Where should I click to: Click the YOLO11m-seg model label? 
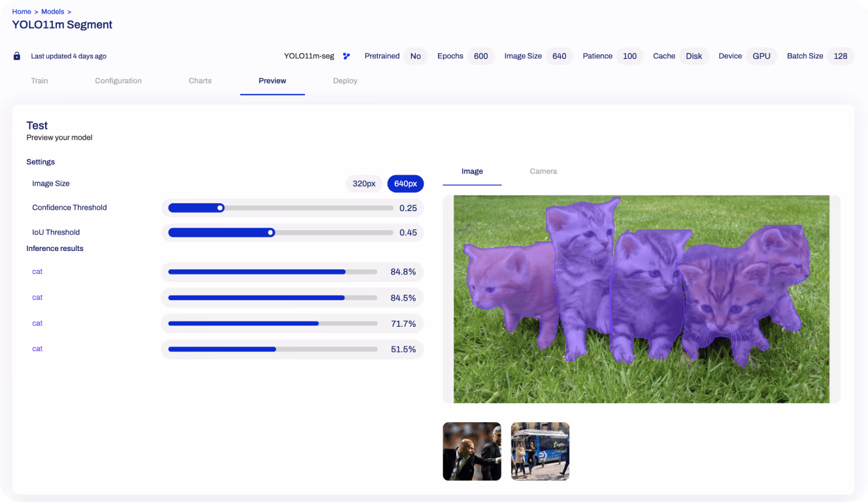click(x=309, y=56)
